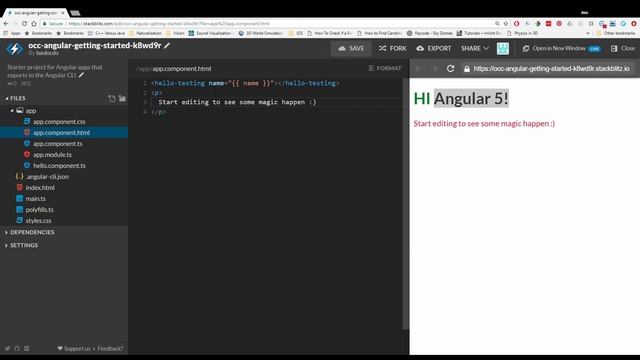Select the Chrome tab for occ-angular-getting
The width and height of the screenshot is (640, 360).
point(36,13)
